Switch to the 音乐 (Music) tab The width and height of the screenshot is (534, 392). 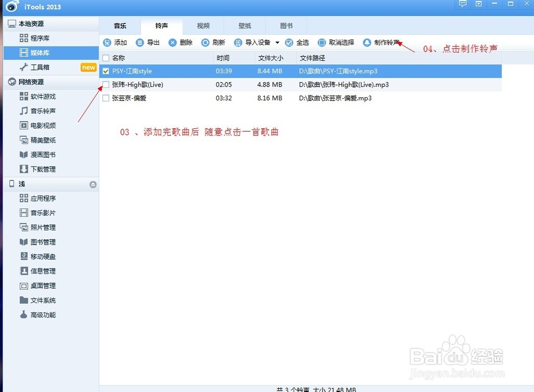[120, 25]
